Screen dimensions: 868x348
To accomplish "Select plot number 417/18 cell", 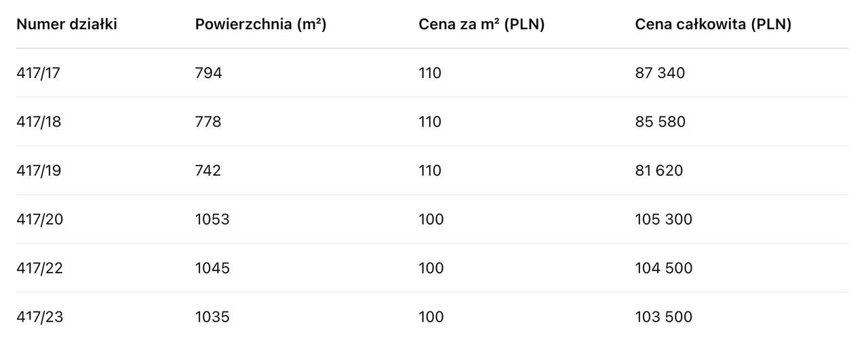I will click(x=39, y=121).
